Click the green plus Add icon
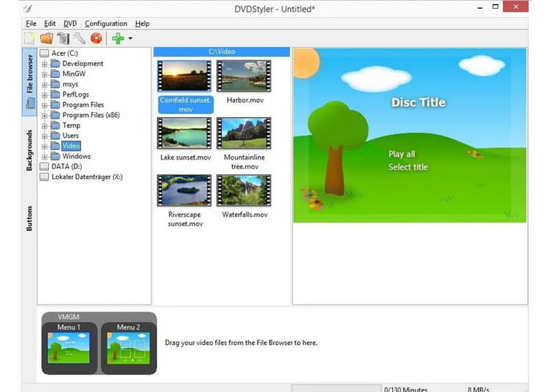550x392 pixels. pos(118,38)
